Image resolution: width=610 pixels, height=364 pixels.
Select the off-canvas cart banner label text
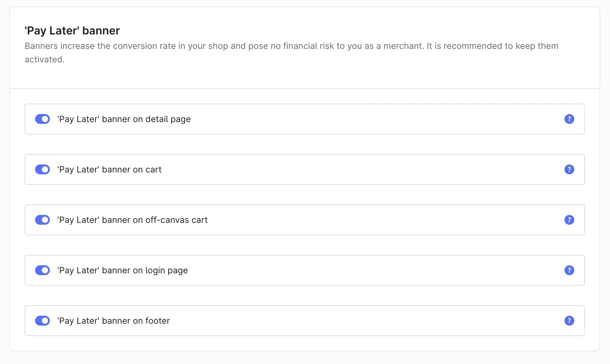point(132,220)
